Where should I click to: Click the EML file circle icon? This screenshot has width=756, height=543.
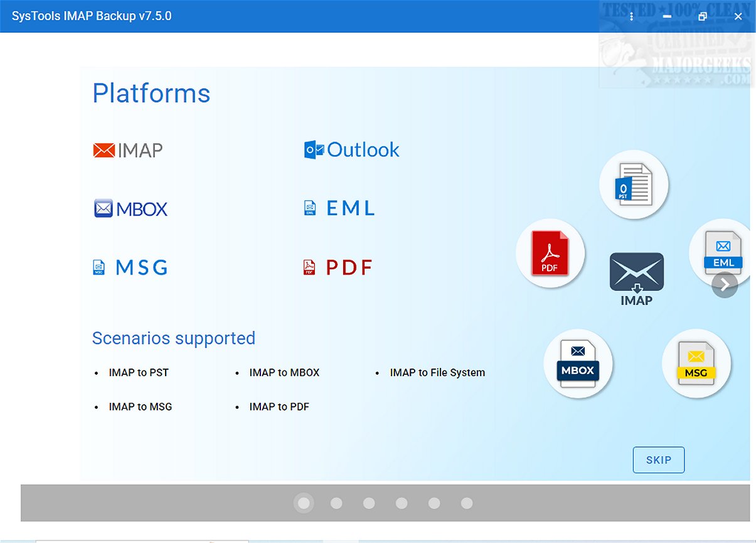[x=723, y=252]
